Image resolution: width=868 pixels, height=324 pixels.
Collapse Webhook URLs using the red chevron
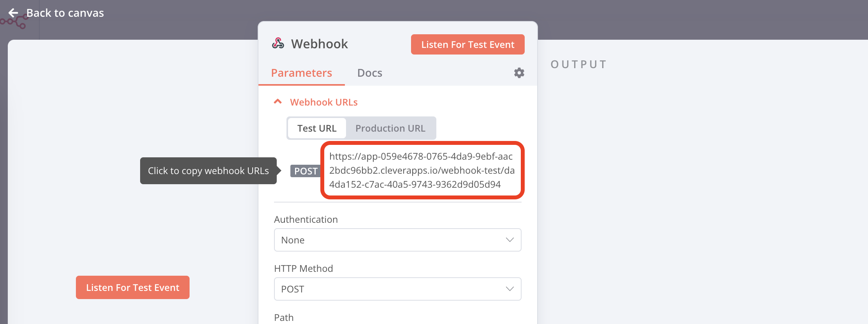[x=278, y=102]
